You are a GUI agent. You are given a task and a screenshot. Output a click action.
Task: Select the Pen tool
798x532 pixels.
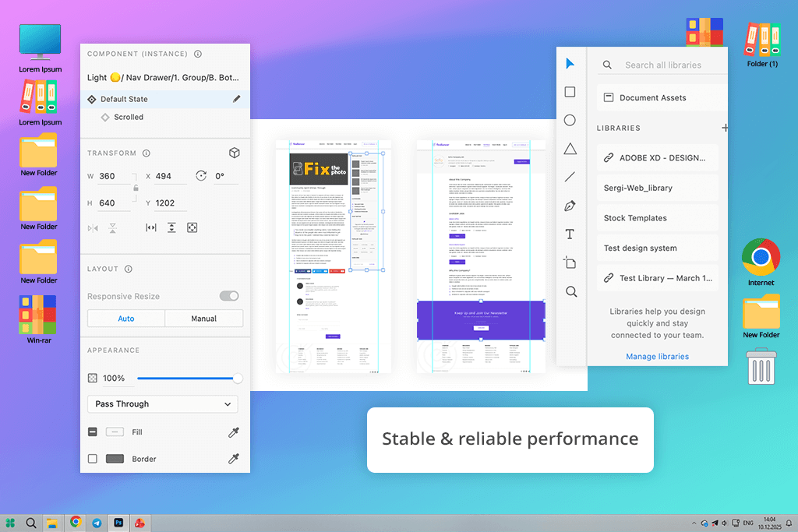point(570,206)
